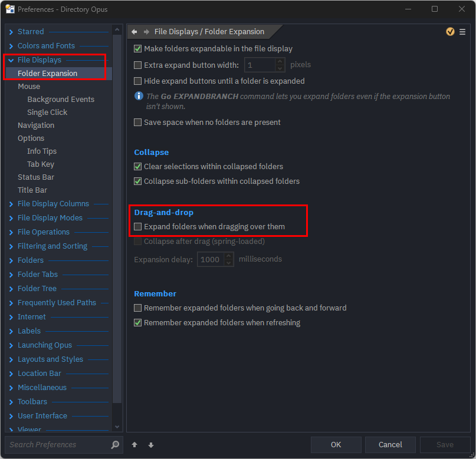This screenshot has height=459, width=476.
Task: Click the Drag-and-drop section heading
Action: [x=163, y=213]
